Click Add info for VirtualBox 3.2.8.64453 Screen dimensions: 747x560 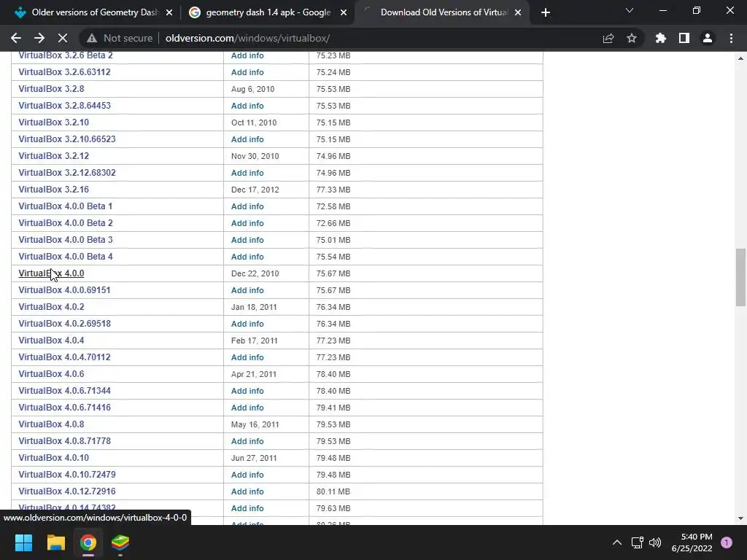(x=247, y=106)
